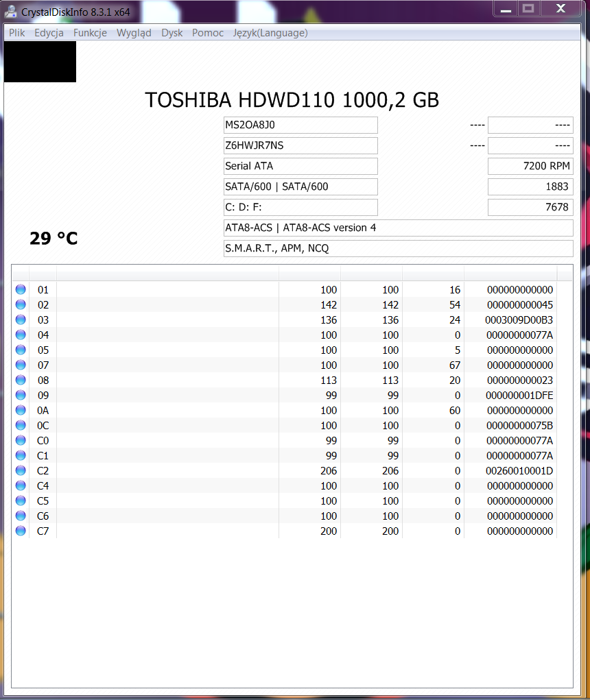The image size is (590, 700).
Task: Click the power on count field 1883
Action: (x=530, y=186)
